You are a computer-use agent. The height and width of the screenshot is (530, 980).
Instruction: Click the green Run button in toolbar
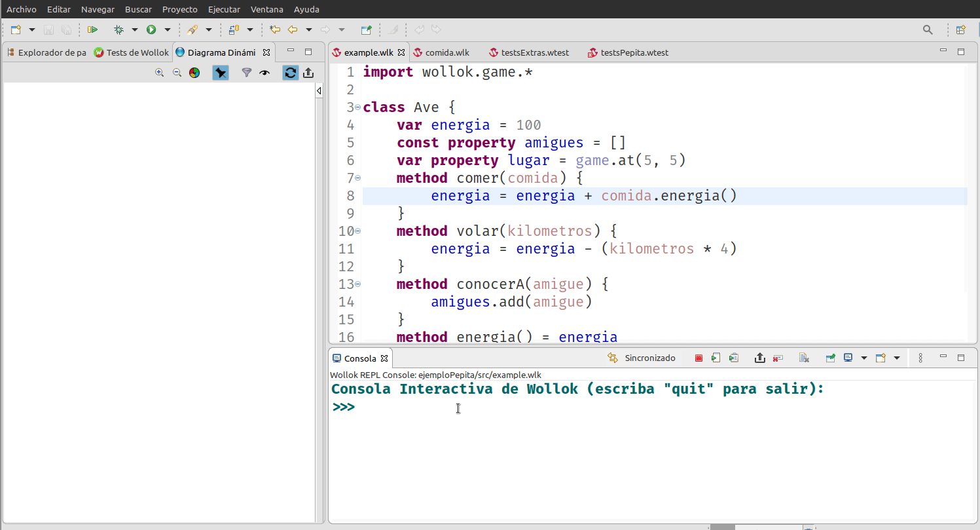click(x=151, y=29)
